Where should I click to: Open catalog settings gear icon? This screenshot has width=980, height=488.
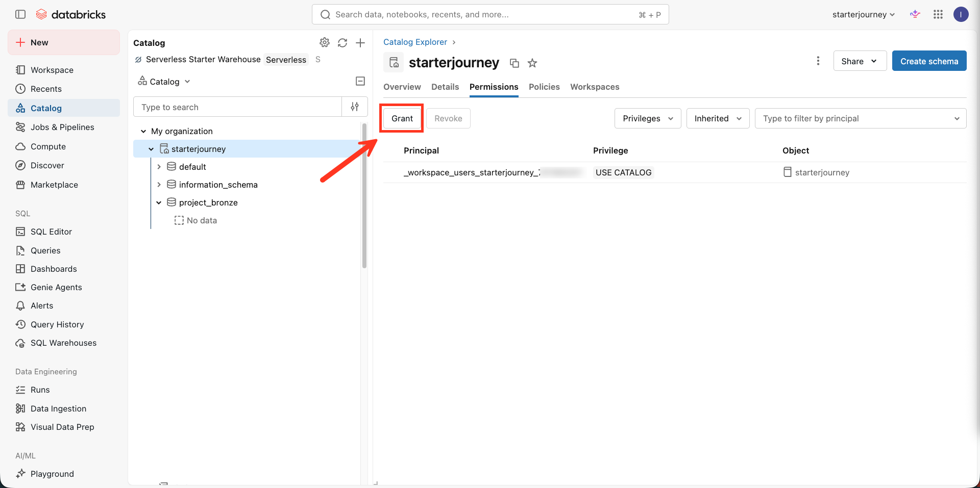click(x=325, y=42)
